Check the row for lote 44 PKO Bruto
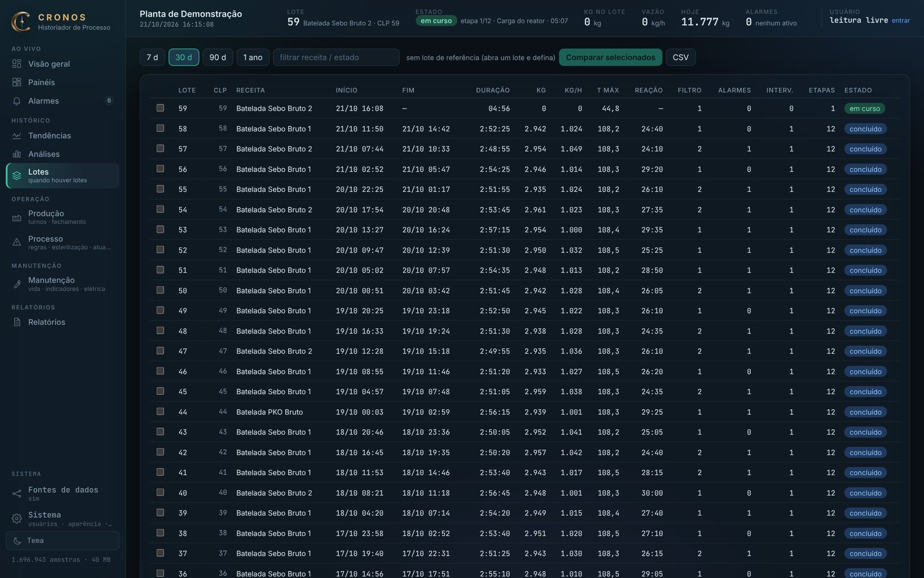924x578 pixels. point(160,412)
